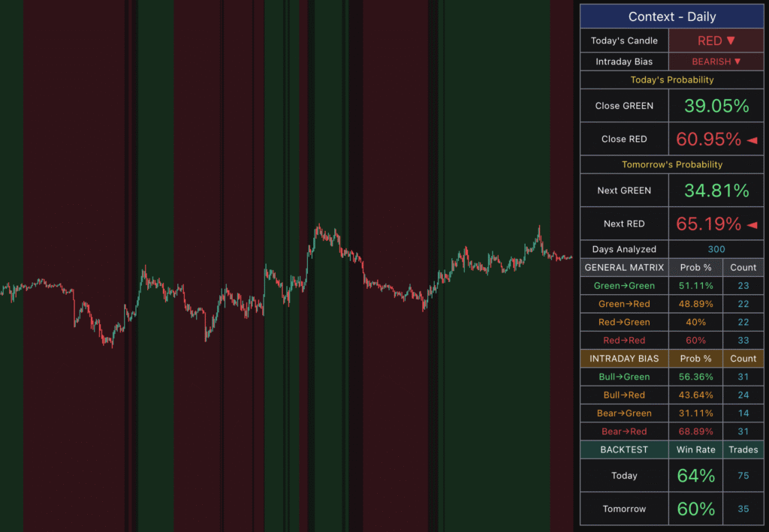Screen dimensions: 769x532
Task: Click the Today backtest win rate 64%
Action: coord(695,476)
